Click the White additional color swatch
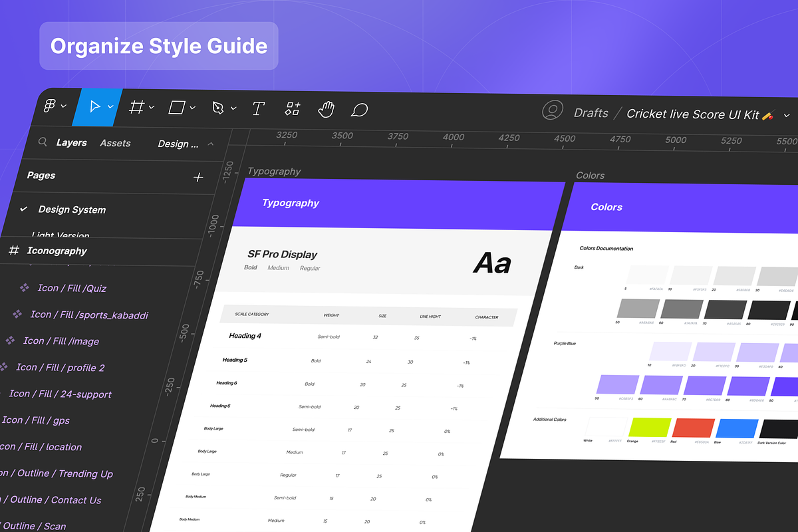798x532 pixels. 606,426
